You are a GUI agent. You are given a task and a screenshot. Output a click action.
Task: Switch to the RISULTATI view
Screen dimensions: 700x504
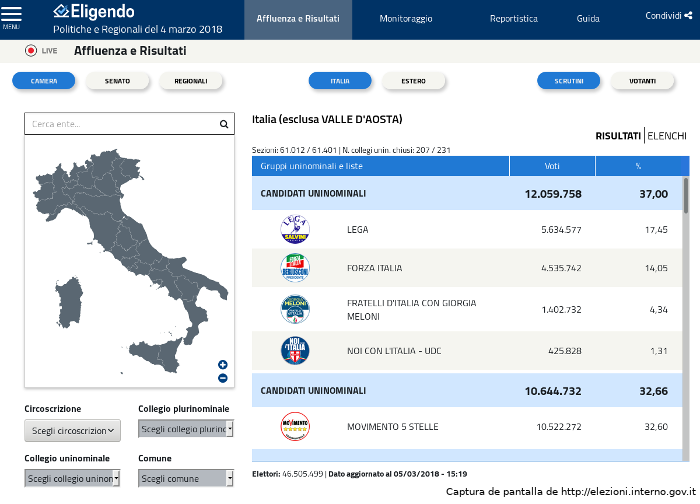point(618,136)
